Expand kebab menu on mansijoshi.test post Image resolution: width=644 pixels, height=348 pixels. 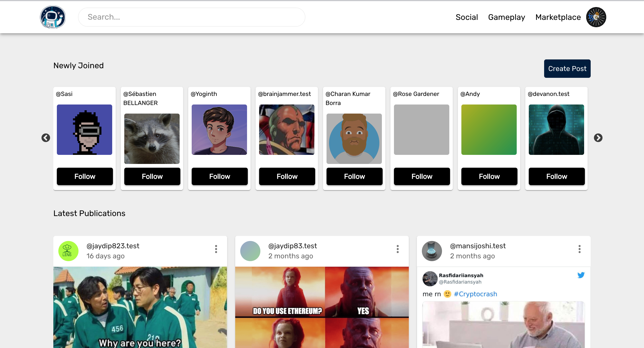pos(579,249)
